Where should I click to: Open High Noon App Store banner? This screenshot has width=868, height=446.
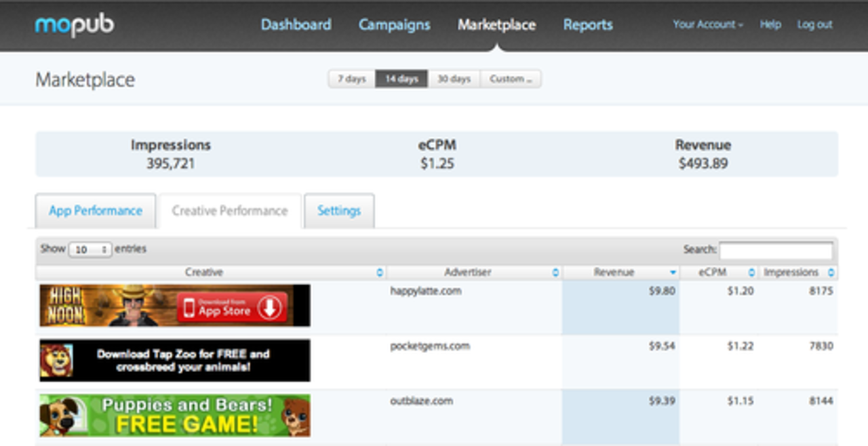coord(175,306)
